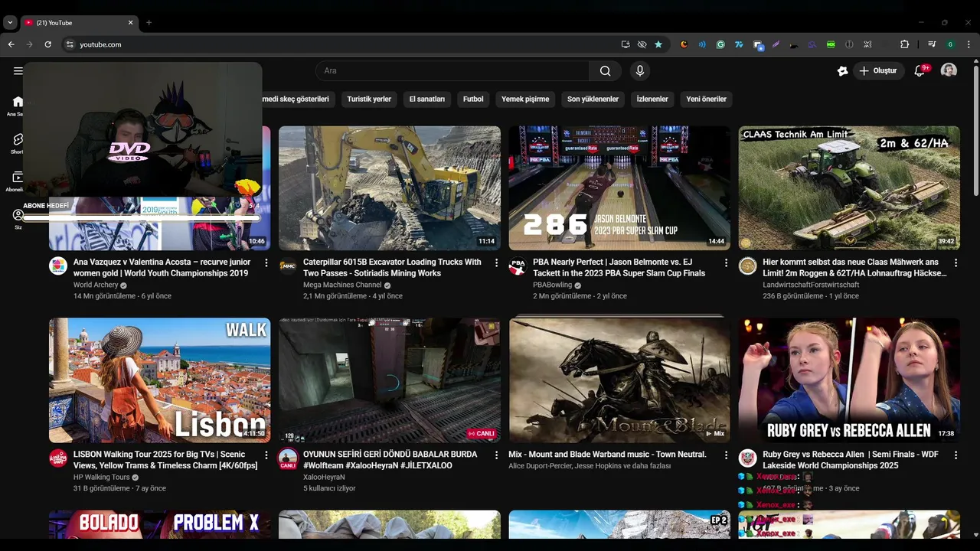Click the install app icon in address bar
The width and height of the screenshot is (980, 551).
pos(626,44)
